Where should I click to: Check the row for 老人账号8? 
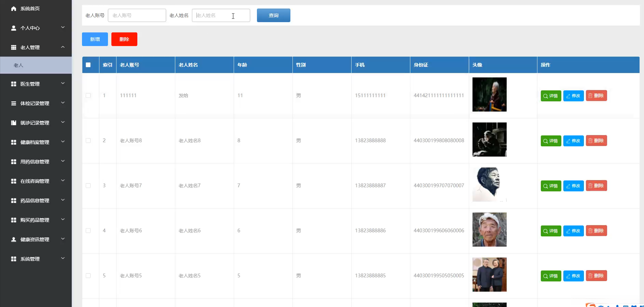pyautogui.click(x=88, y=141)
